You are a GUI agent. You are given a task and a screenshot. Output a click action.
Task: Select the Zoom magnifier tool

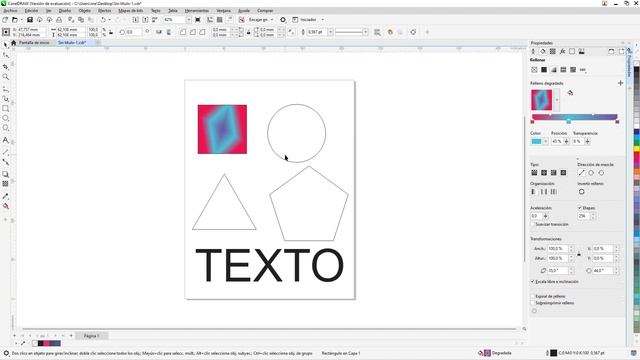pos(5,77)
